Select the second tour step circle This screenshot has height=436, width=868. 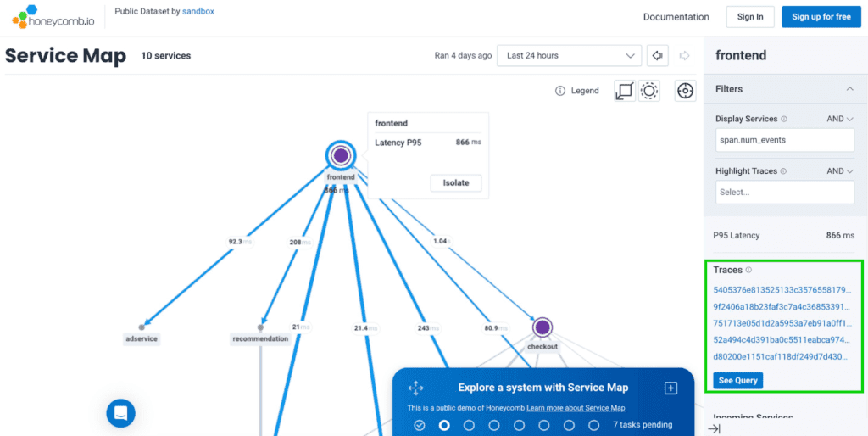tap(444, 425)
